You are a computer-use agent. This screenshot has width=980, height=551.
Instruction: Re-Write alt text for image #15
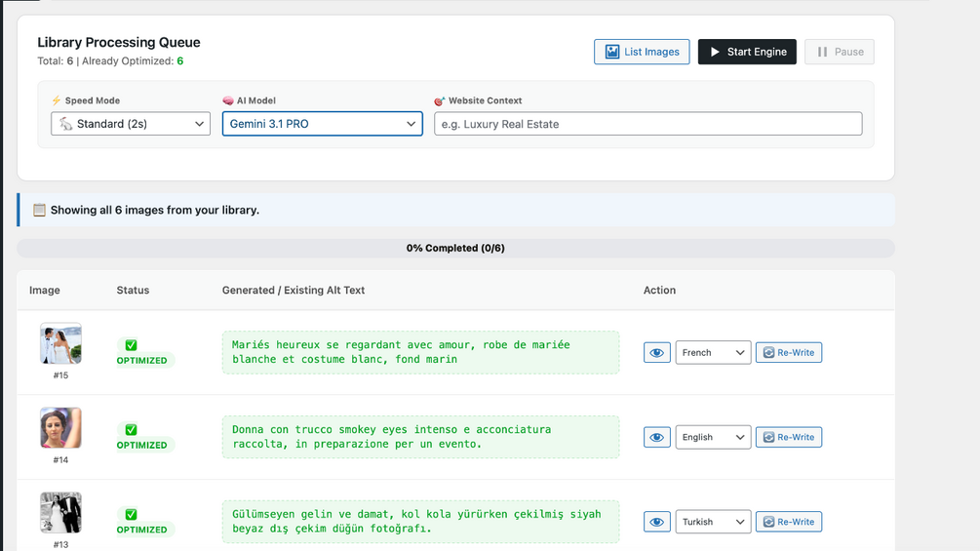point(789,352)
